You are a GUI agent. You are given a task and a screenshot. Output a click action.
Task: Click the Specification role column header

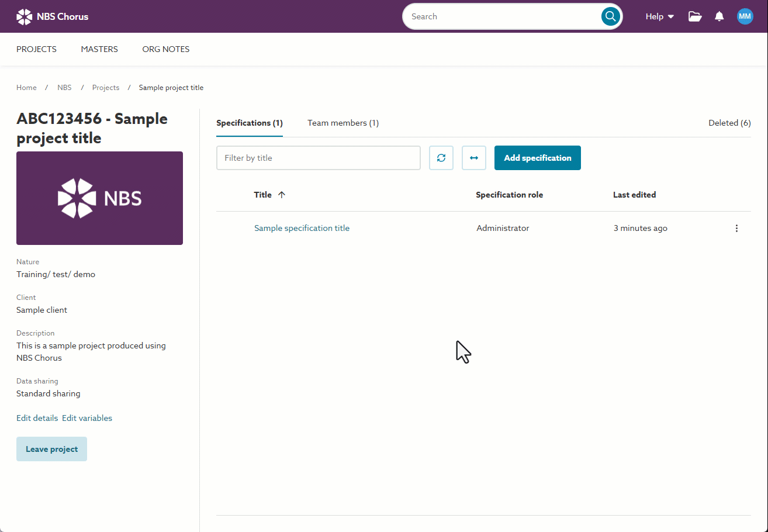(x=509, y=195)
